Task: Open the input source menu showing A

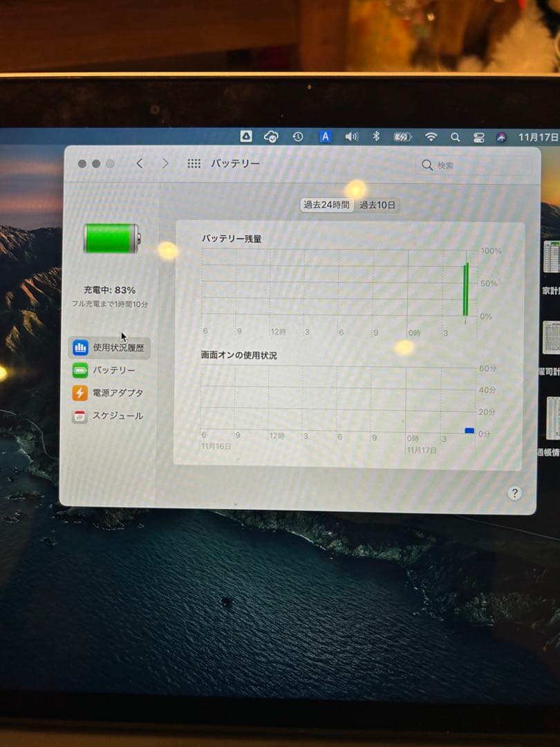Action: pos(324,137)
